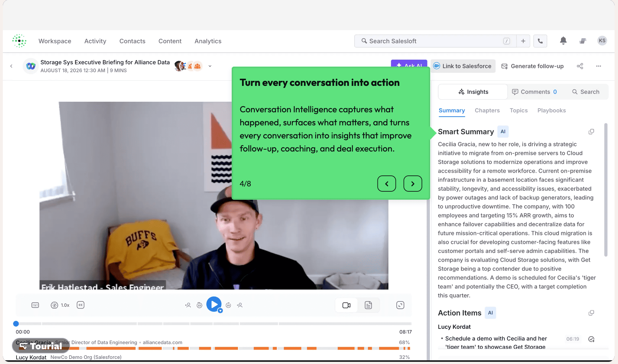The image size is (618, 364).
Task: Click the back arrow beside the meeting title
Action: coord(11,66)
